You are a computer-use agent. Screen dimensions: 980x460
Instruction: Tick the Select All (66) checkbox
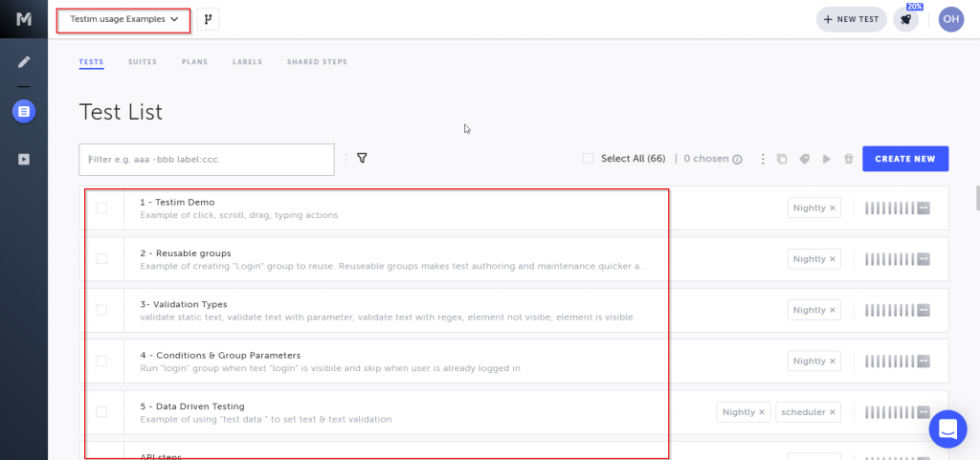click(588, 159)
